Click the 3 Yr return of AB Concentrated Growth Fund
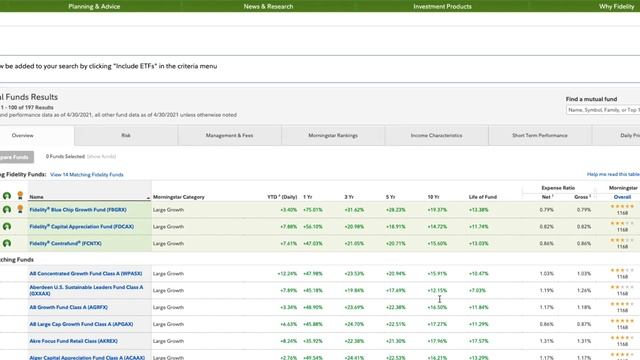640x360 pixels. pos(354,273)
